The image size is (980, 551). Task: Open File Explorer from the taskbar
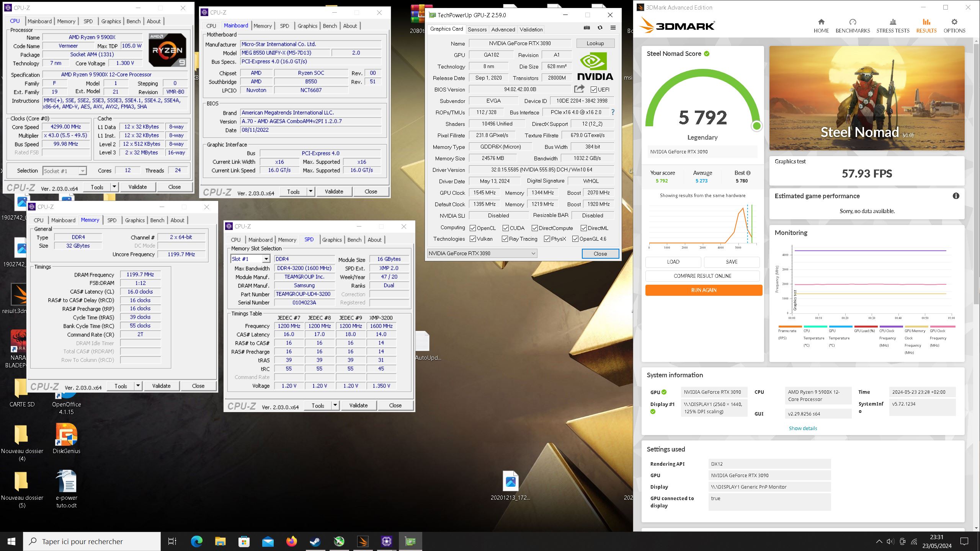click(x=220, y=541)
